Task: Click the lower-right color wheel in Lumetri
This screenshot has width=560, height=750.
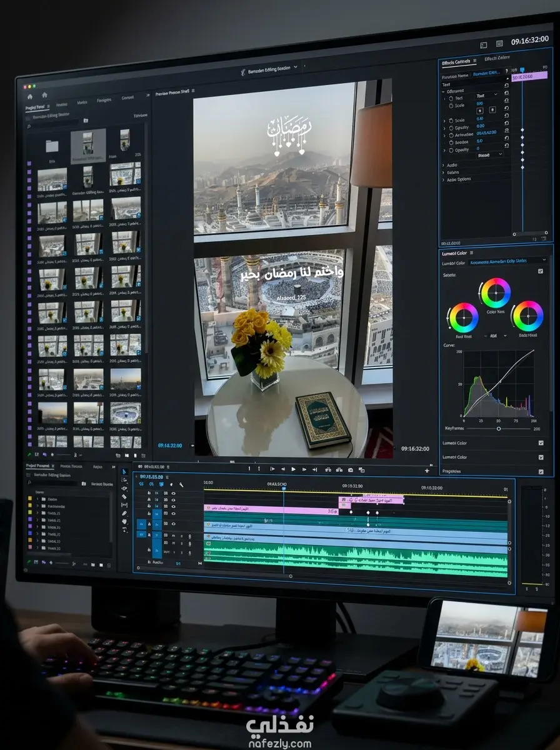Action: coord(527,316)
